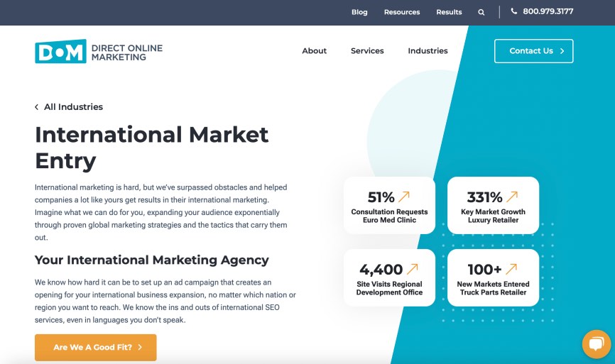
Task: Click Your International Marketing Agency heading
Action: click(x=152, y=260)
